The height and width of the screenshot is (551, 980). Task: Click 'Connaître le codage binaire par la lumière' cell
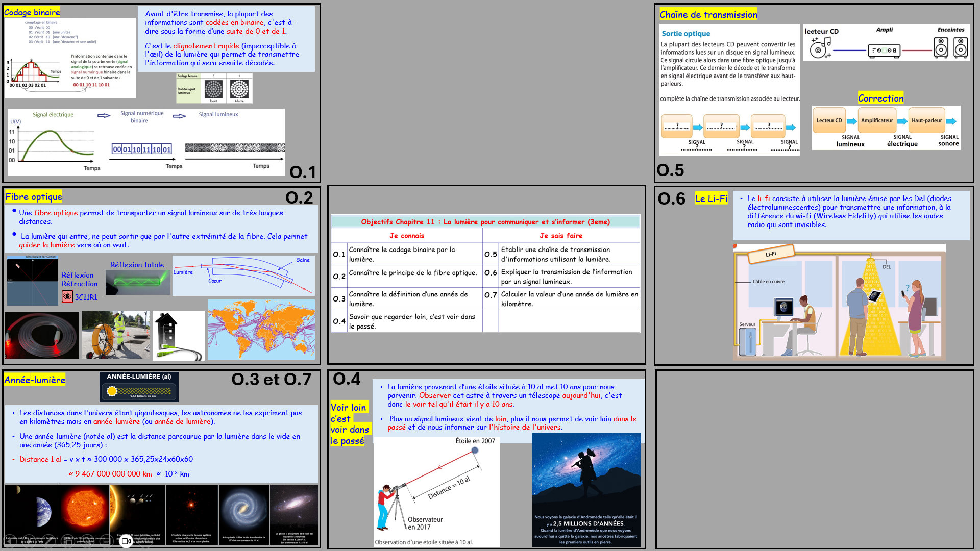coord(414,254)
